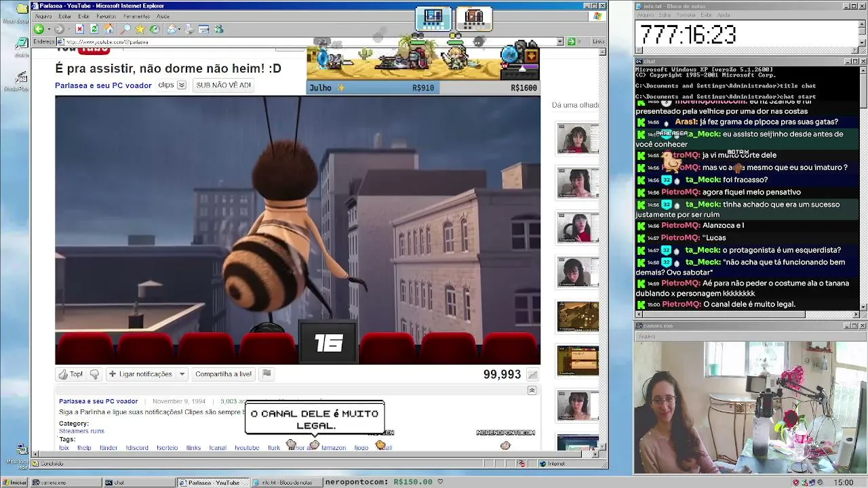This screenshot has height=488, width=868.
Task: Click the network places desktop icon
Action: (x=21, y=449)
